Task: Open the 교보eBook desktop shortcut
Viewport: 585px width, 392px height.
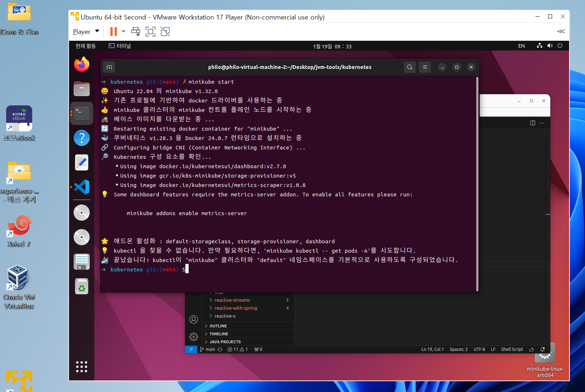Action: (19, 123)
